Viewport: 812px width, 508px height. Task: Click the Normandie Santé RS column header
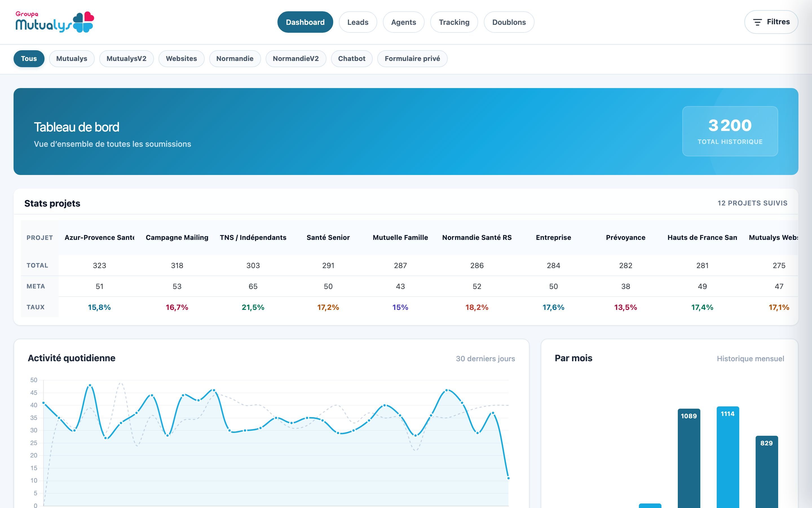(477, 238)
